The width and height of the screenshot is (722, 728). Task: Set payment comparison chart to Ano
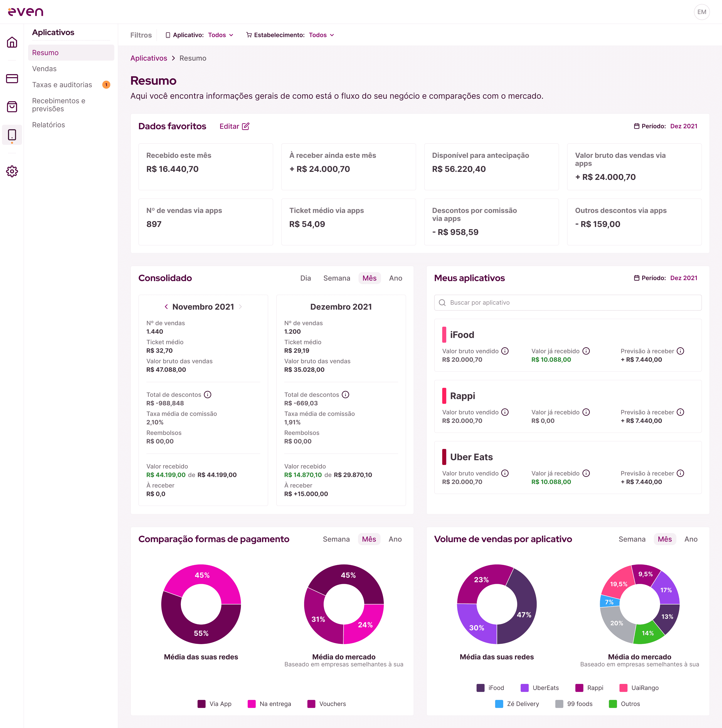395,539
